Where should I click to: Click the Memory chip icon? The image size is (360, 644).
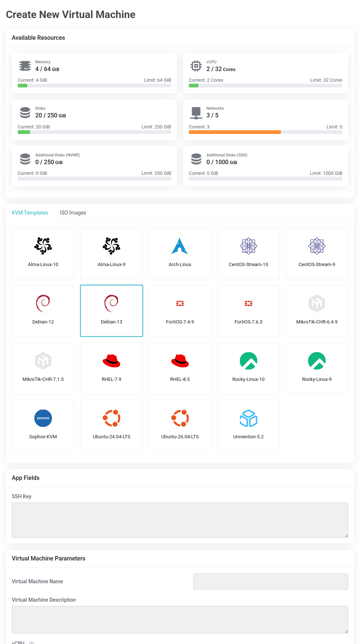tap(25, 66)
